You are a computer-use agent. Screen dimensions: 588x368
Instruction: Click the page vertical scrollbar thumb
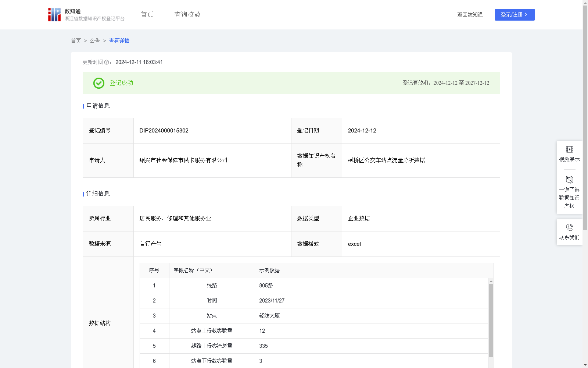click(x=585, y=118)
